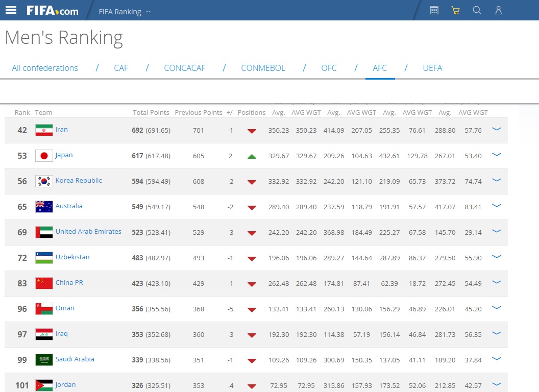This screenshot has width=539, height=392.
Task: Open the user profile icon
Action: (x=499, y=10)
